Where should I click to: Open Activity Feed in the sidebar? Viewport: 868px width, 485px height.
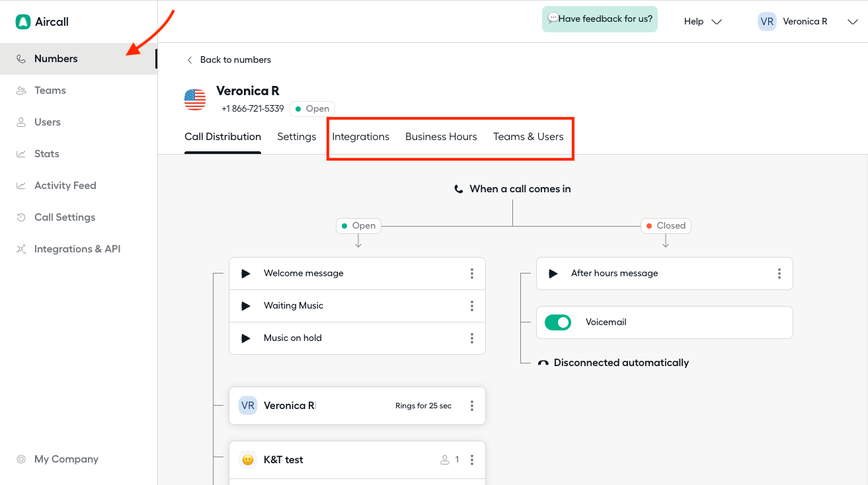pos(79,186)
